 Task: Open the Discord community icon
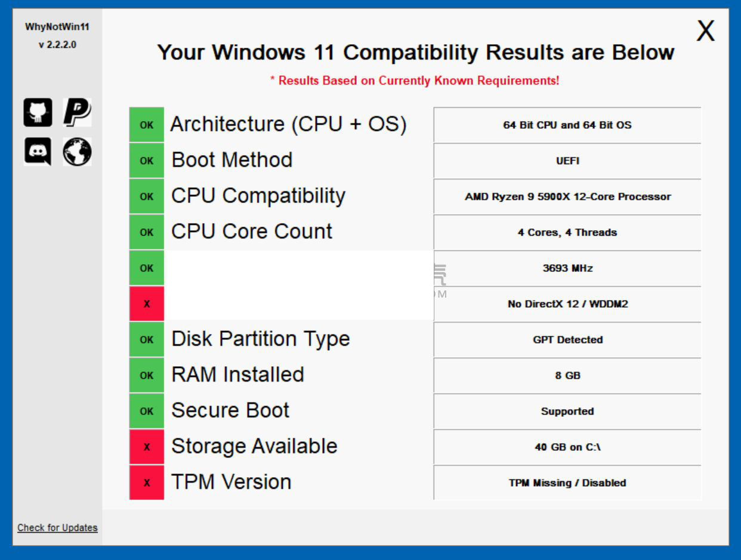[38, 152]
